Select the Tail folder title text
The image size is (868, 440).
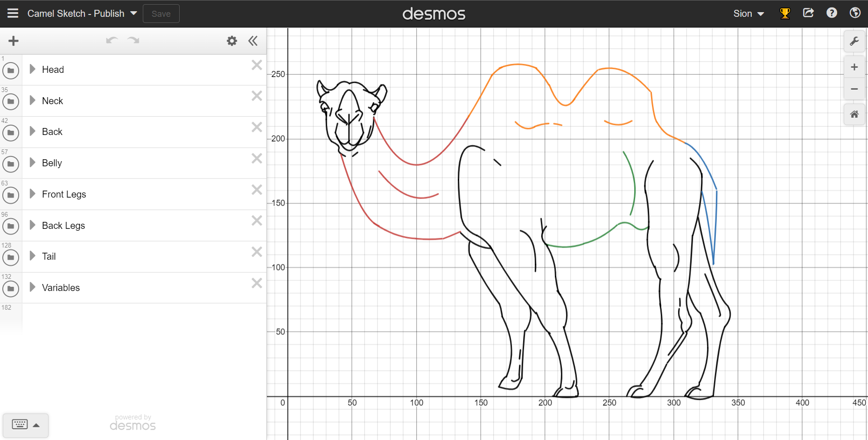(x=49, y=256)
